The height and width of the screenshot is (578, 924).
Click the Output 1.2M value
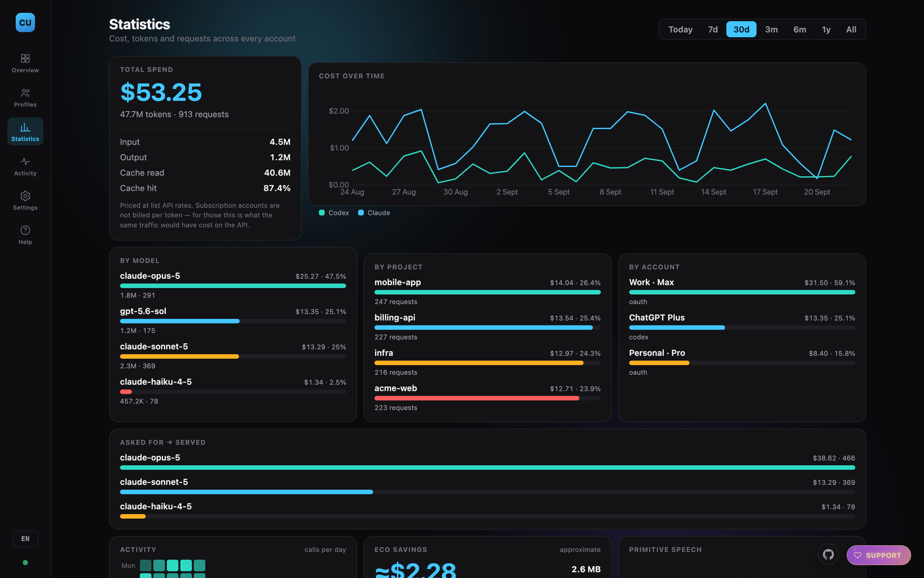coord(280,157)
